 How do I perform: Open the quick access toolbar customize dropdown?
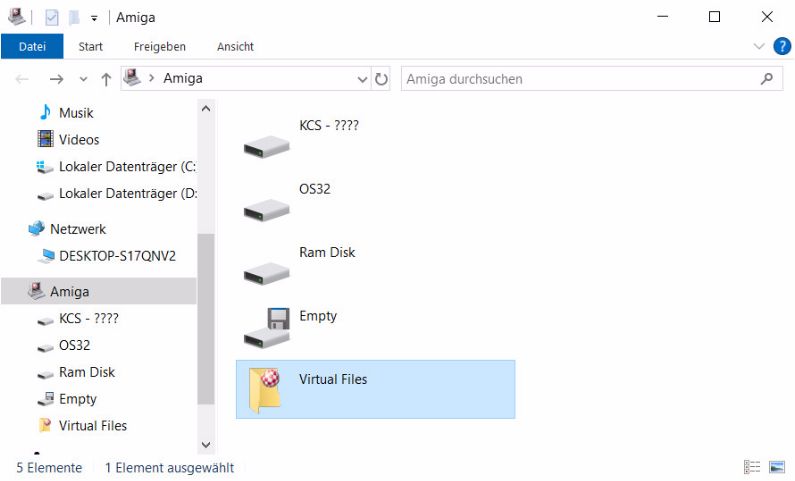coord(94,19)
